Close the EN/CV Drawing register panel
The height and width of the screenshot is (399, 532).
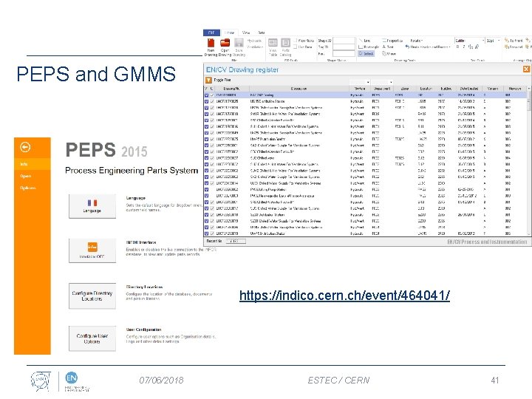pos(526,69)
